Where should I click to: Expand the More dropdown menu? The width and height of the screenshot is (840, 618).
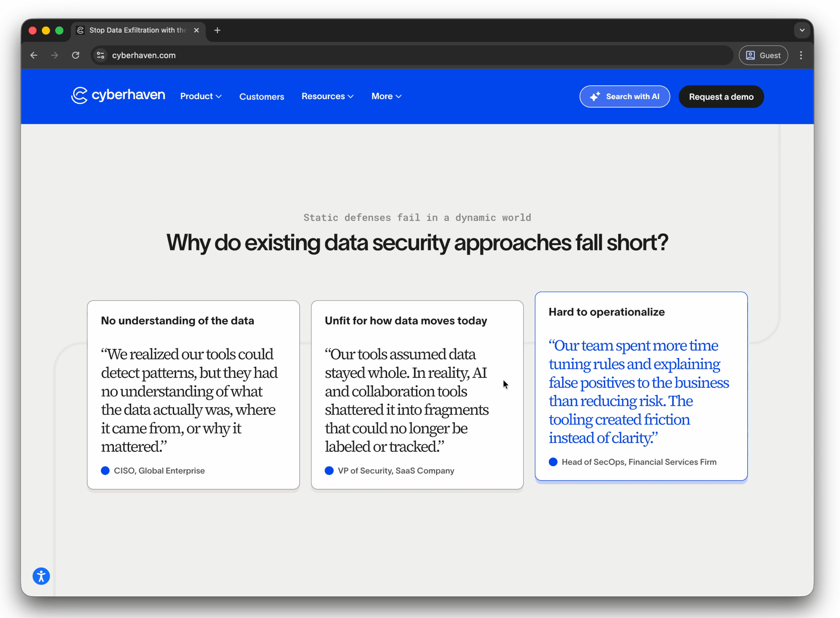(386, 96)
